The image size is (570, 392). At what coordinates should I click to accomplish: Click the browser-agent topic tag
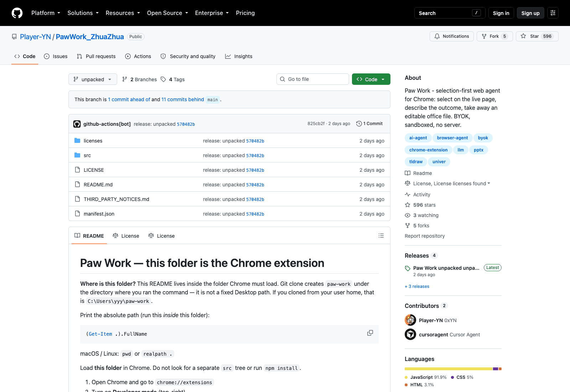pyautogui.click(x=452, y=138)
